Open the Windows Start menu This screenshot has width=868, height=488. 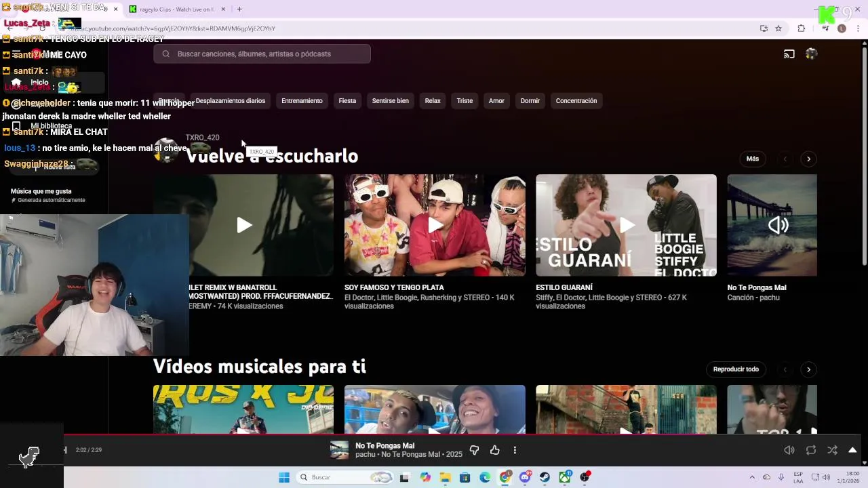[283, 477]
